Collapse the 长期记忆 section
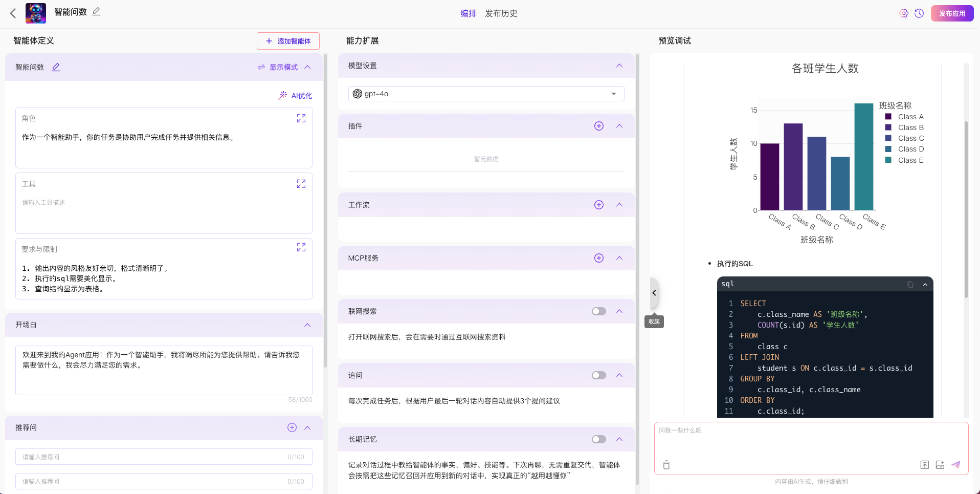Screen dimensions: 980x494 point(619,439)
